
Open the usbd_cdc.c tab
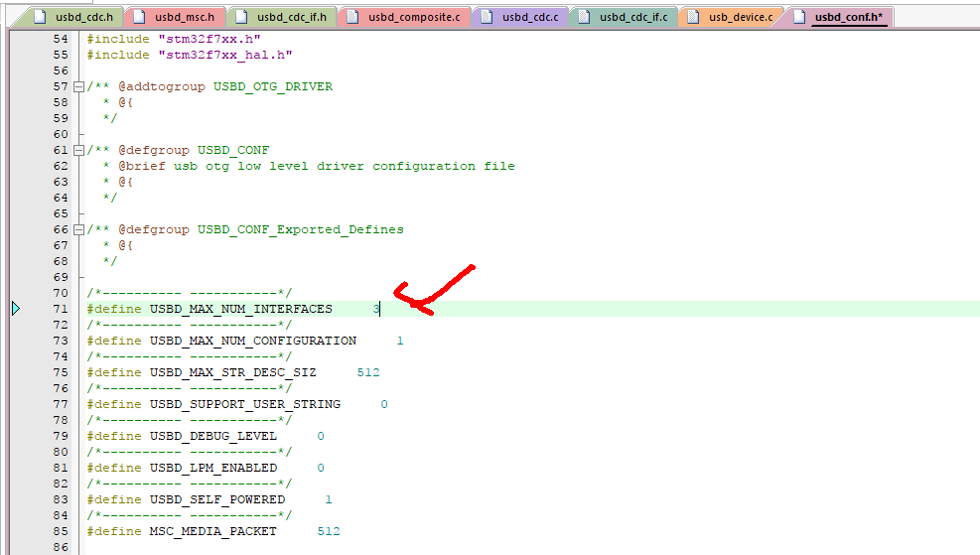520,17
